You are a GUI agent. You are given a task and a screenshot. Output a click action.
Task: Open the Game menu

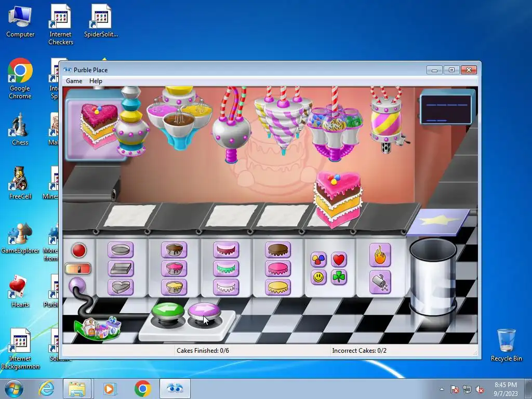(74, 81)
